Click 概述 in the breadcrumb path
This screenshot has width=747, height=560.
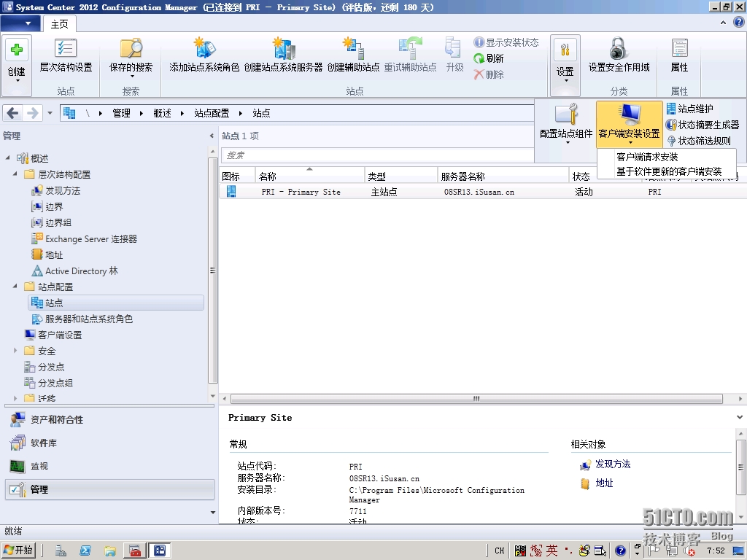point(162,113)
